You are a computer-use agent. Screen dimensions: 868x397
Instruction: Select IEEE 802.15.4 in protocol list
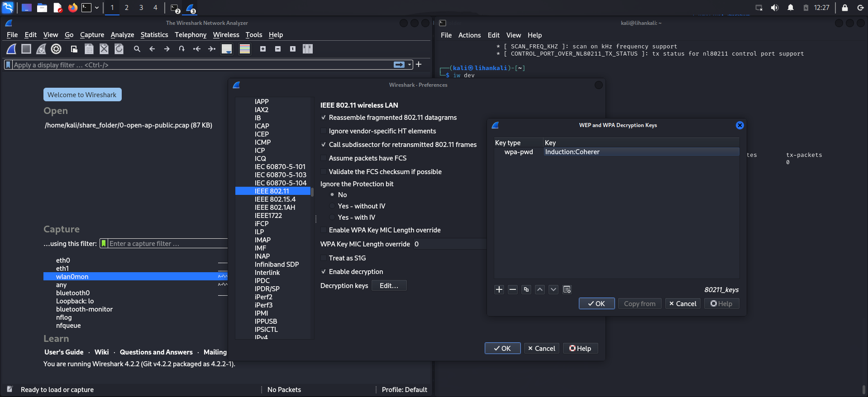275,199
